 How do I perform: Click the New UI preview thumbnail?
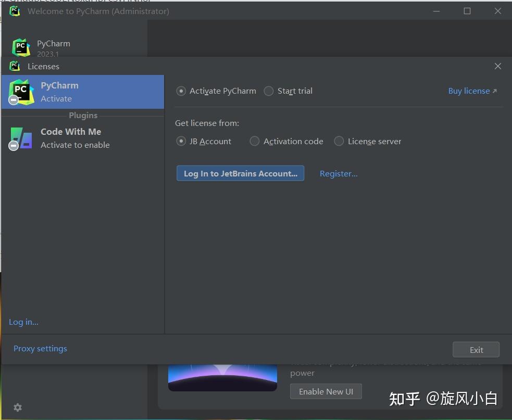pos(222,377)
